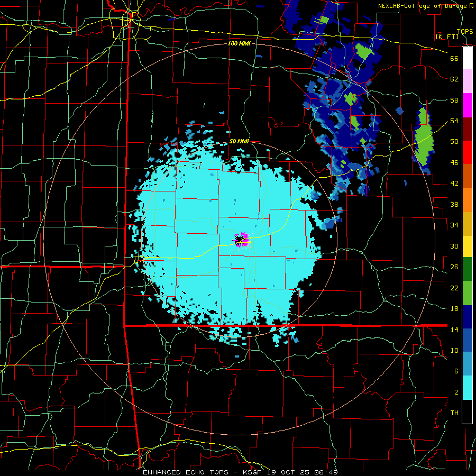The image size is (476, 476).
Task: Click the 'KSGF' radar site identifier
Action: [253, 472]
